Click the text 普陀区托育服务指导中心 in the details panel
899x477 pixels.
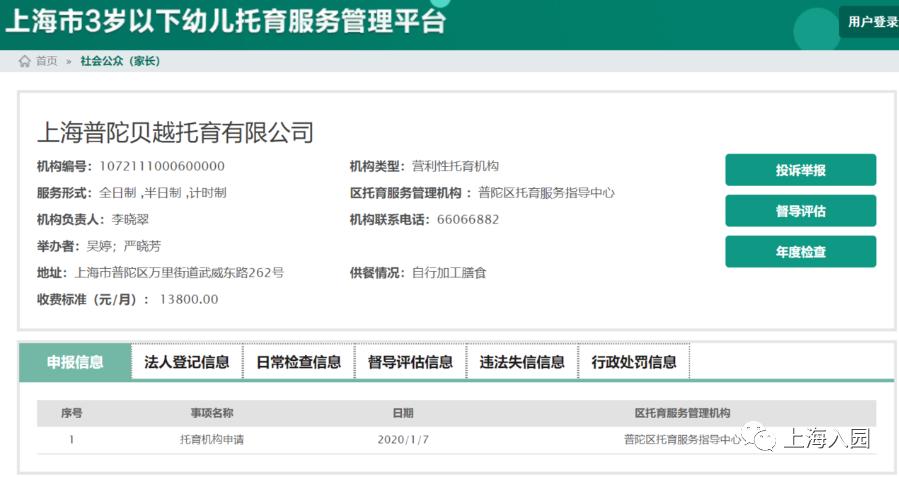click(x=546, y=193)
